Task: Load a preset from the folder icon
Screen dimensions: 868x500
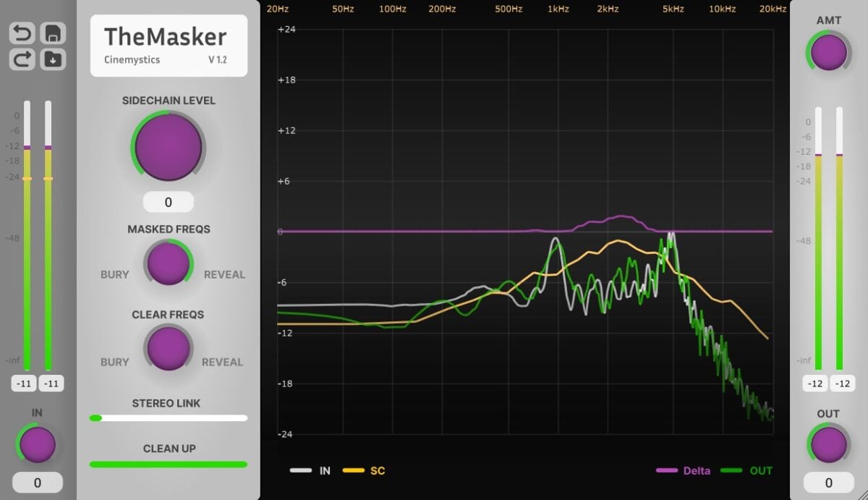Action: pyautogui.click(x=51, y=59)
